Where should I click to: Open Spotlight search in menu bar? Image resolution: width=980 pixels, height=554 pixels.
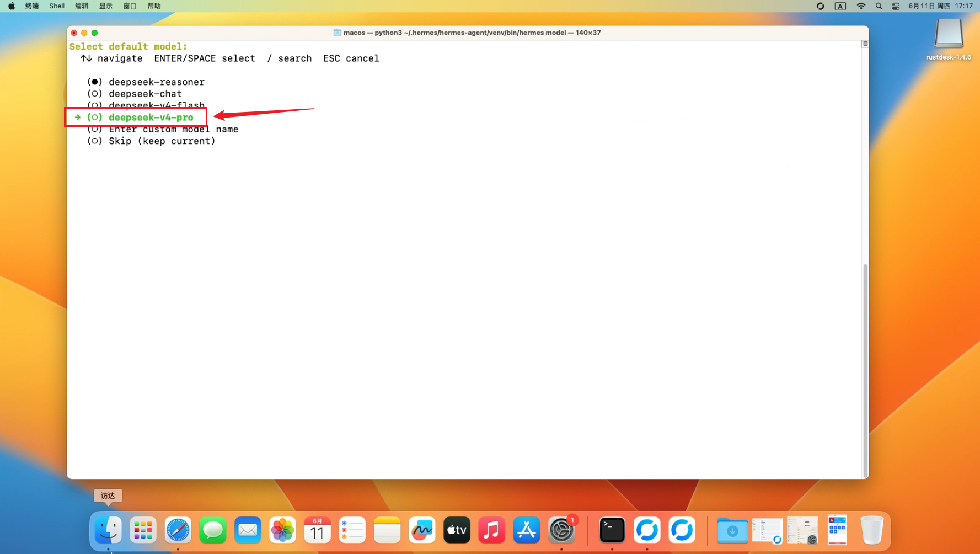pyautogui.click(x=879, y=6)
